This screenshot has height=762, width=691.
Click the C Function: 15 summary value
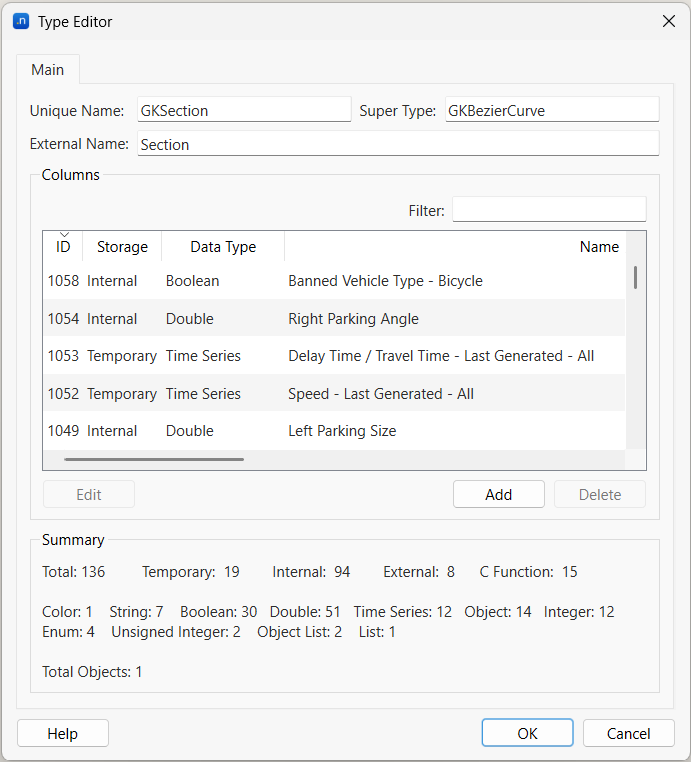528,572
